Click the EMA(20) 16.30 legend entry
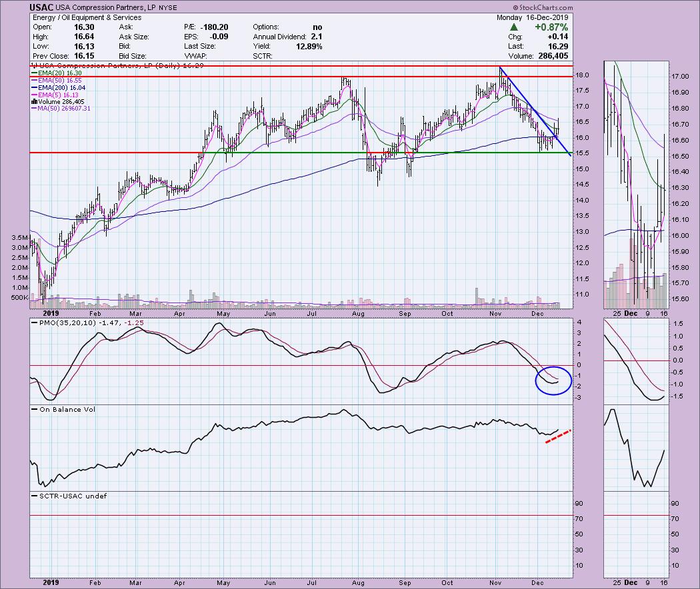Image resolution: width=700 pixels, height=589 pixels. (56, 73)
